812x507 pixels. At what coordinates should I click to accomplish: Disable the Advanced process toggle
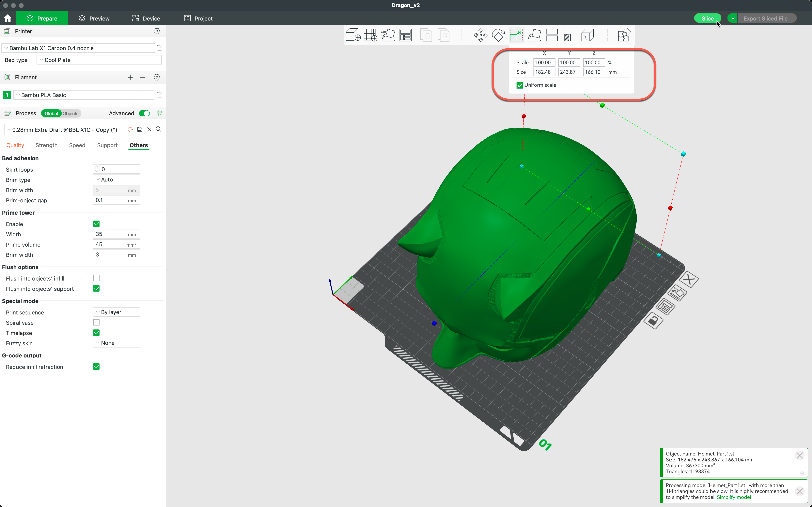pyautogui.click(x=144, y=113)
